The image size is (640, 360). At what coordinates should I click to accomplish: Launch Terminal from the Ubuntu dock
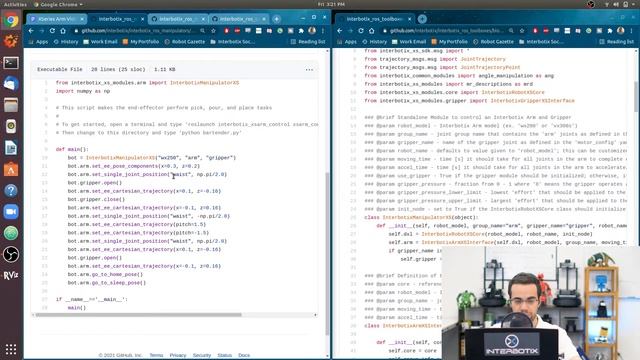coord(11,62)
